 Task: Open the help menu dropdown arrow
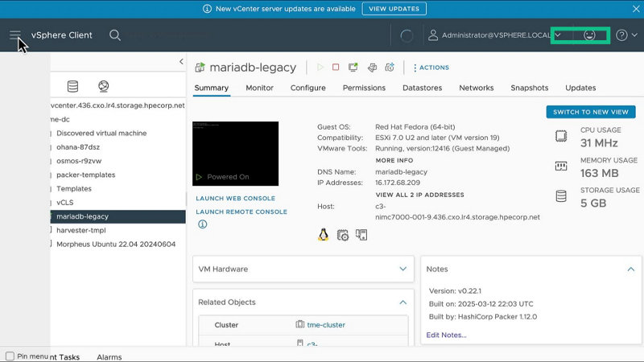click(634, 35)
